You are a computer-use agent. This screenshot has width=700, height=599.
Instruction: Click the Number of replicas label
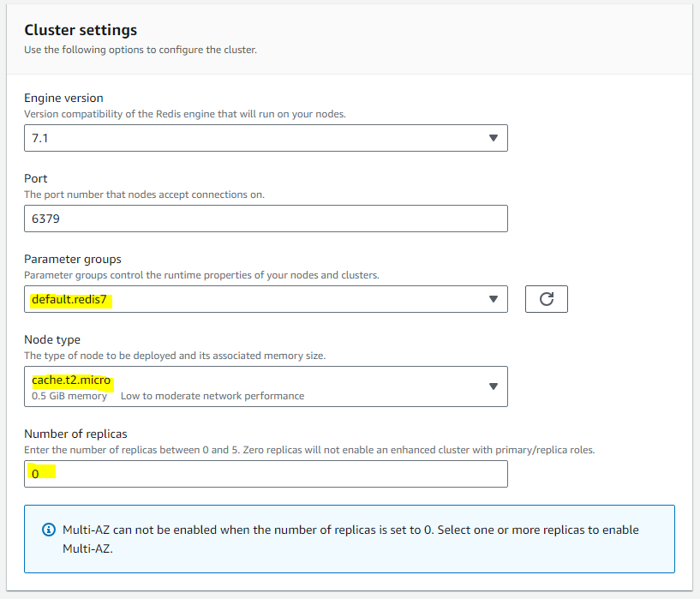[x=76, y=434]
